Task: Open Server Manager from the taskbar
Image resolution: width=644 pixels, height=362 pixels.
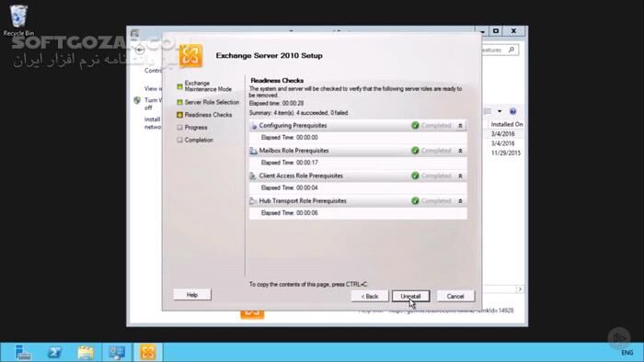Action: [23, 352]
